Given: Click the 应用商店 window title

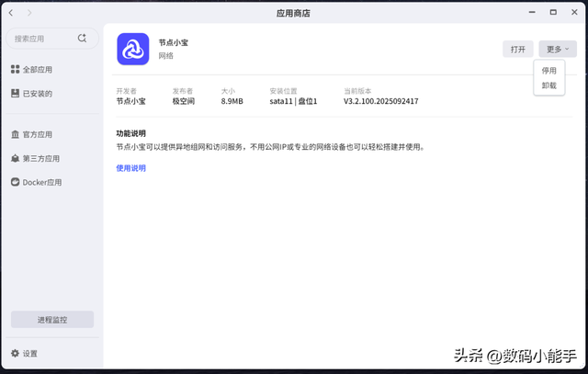Looking at the screenshot, I should coord(293,13).
